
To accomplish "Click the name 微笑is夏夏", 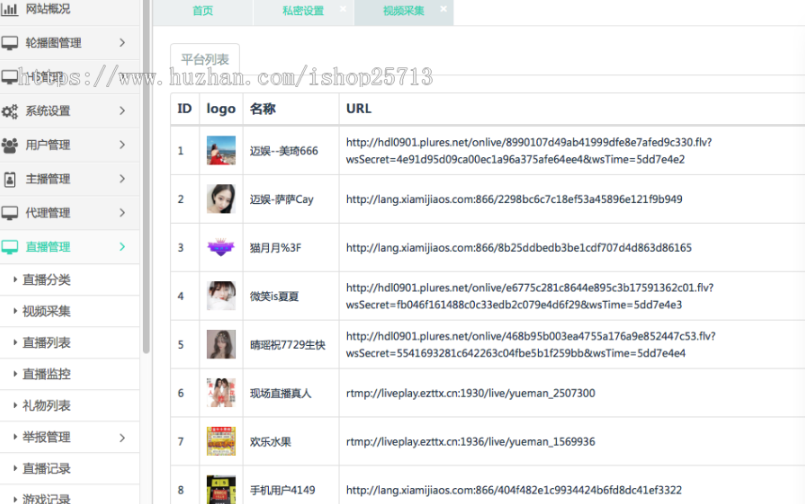I will click(274, 296).
